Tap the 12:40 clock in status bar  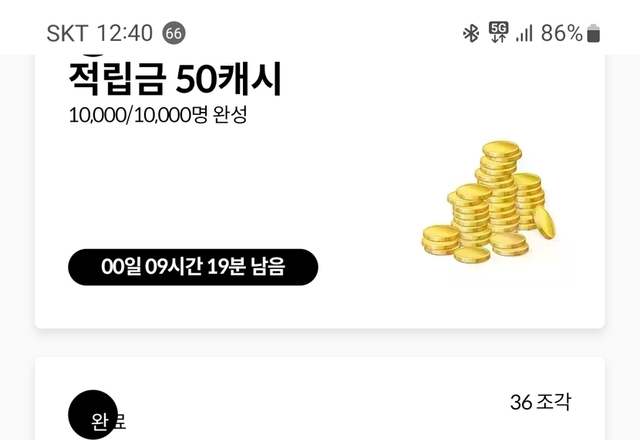tap(124, 33)
